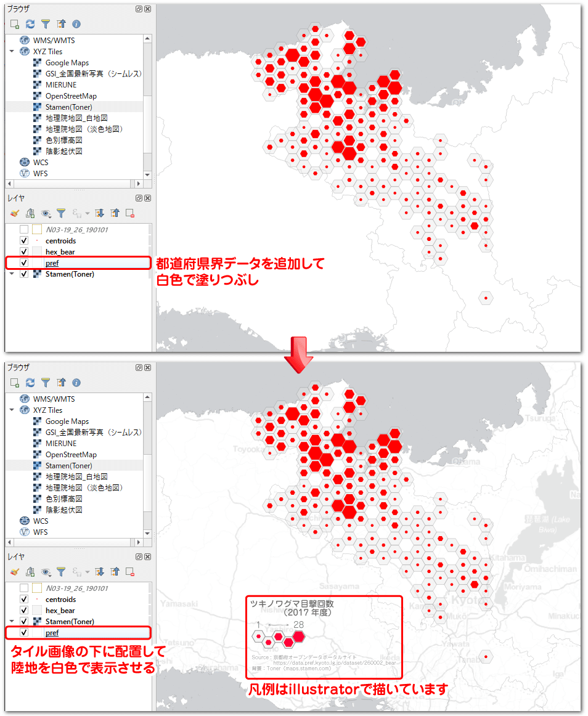Enable N03-19_26_190101 layer checkbox in upper Layers panel

tap(24, 229)
